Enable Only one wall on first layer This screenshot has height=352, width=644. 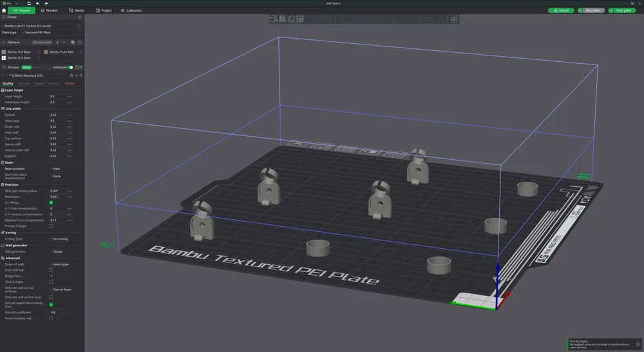click(x=51, y=297)
